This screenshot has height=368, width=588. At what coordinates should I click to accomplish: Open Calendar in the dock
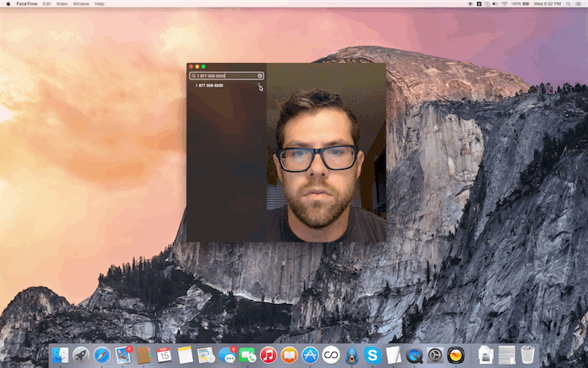165,355
